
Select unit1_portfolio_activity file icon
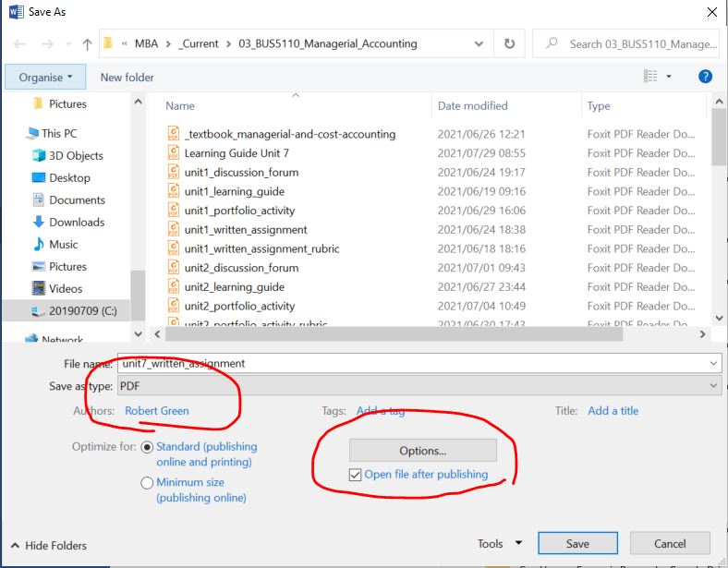point(173,210)
